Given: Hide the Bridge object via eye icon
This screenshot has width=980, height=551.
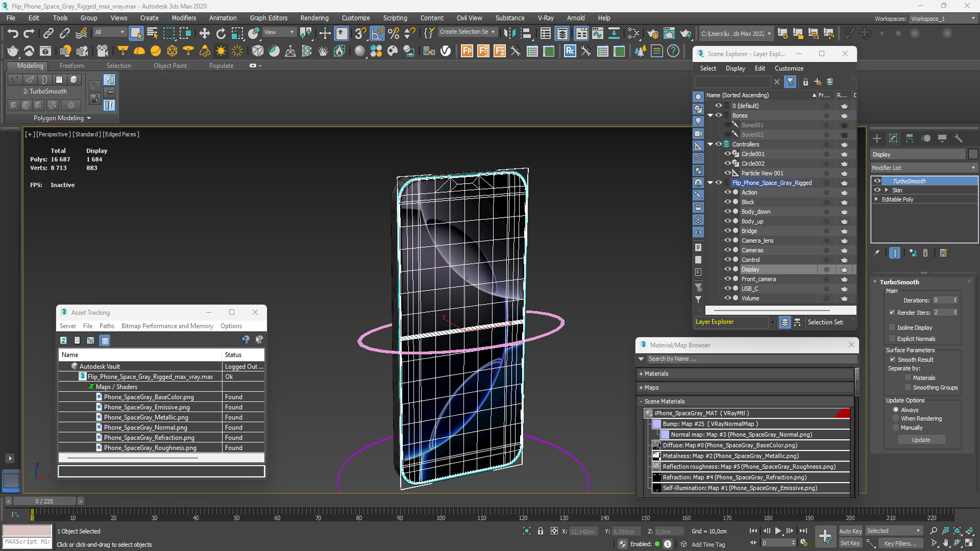Looking at the screenshot, I should pos(728,231).
